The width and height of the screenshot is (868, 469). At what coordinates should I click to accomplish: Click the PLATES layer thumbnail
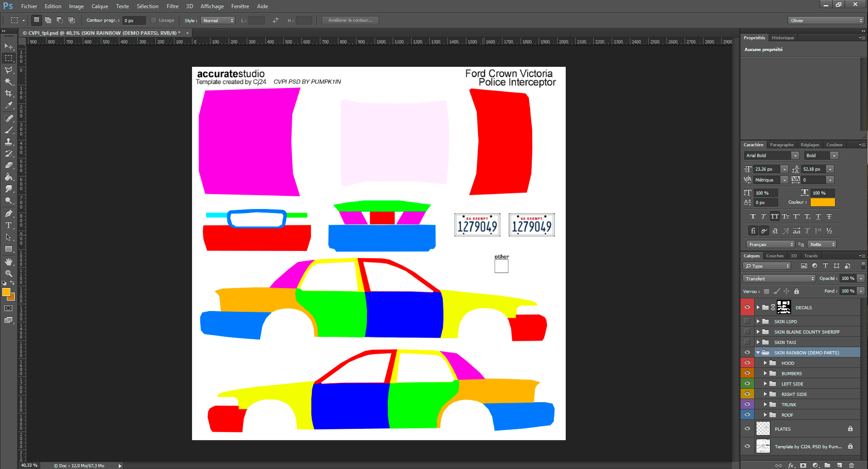pos(763,429)
